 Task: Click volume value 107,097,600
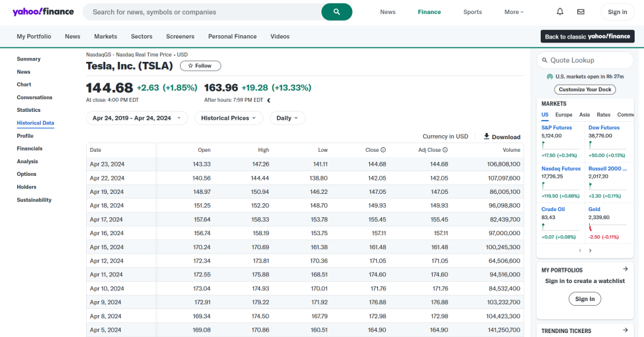pyautogui.click(x=504, y=178)
